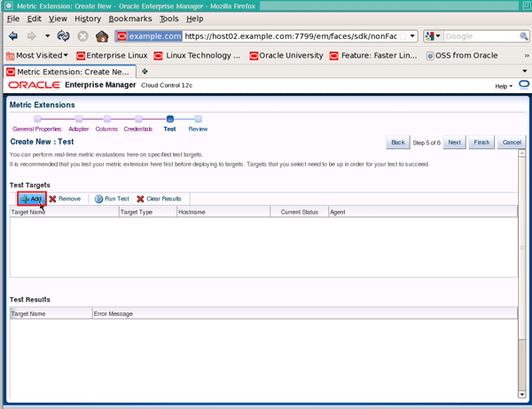Click the Back wizard button
532x409 pixels.
click(x=398, y=142)
